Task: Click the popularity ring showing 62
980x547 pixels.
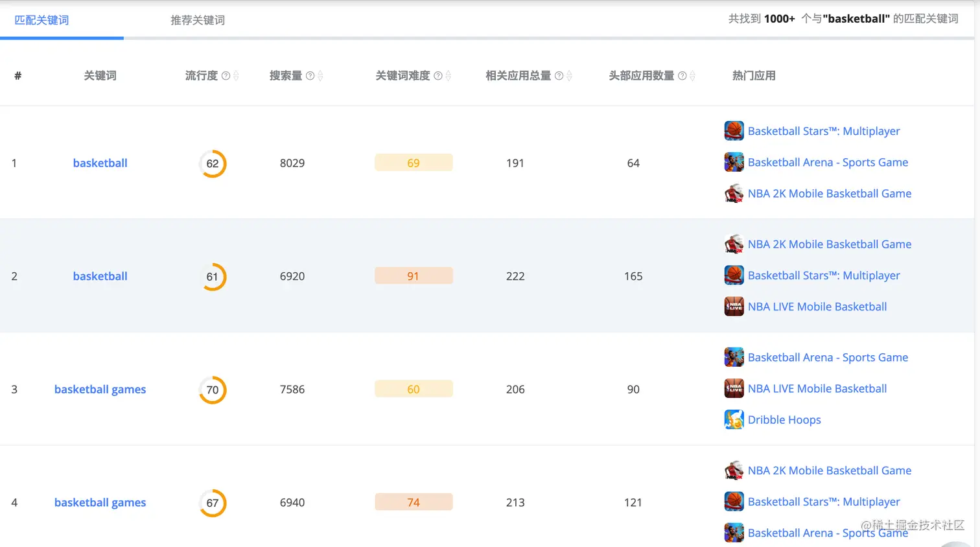Action: pyautogui.click(x=212, y=163)
